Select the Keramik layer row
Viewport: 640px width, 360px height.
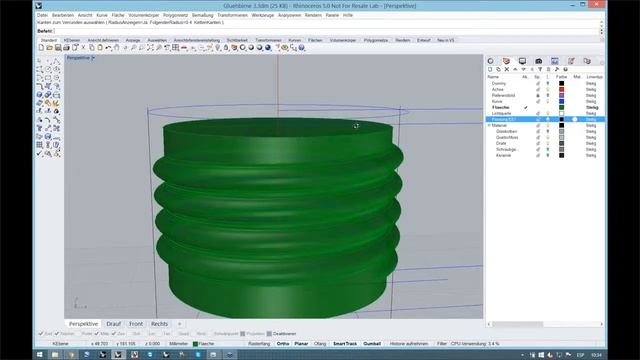tap(545, 155)
